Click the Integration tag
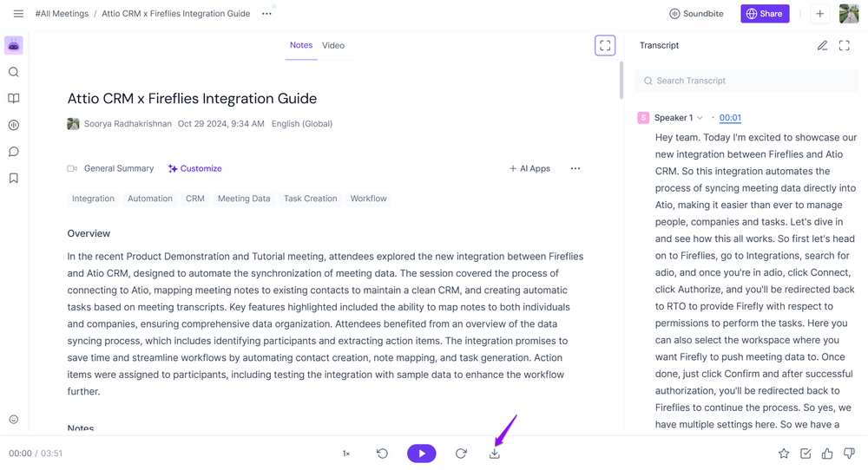This screenshot has height=470, width=868. (93, 199)
